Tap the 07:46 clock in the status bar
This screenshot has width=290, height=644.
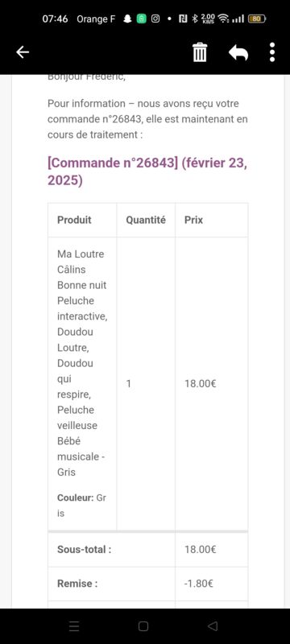click(x=55, y=19)
